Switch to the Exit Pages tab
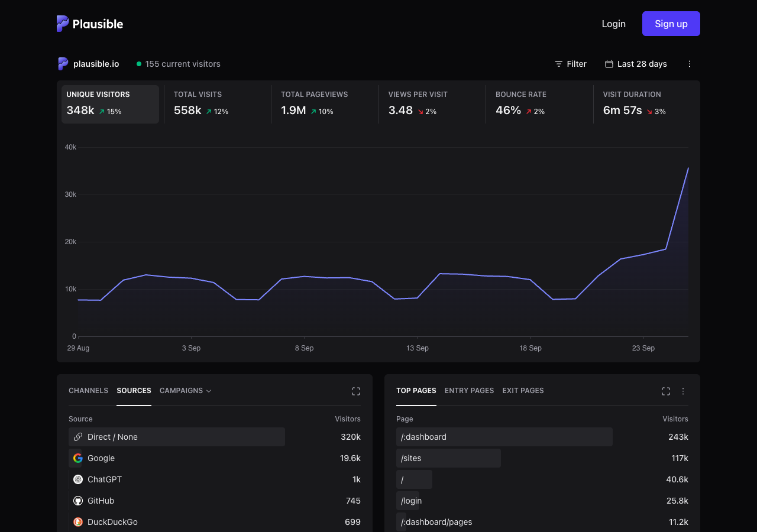This screenshot has height=532, width=757. coord(523,391)
